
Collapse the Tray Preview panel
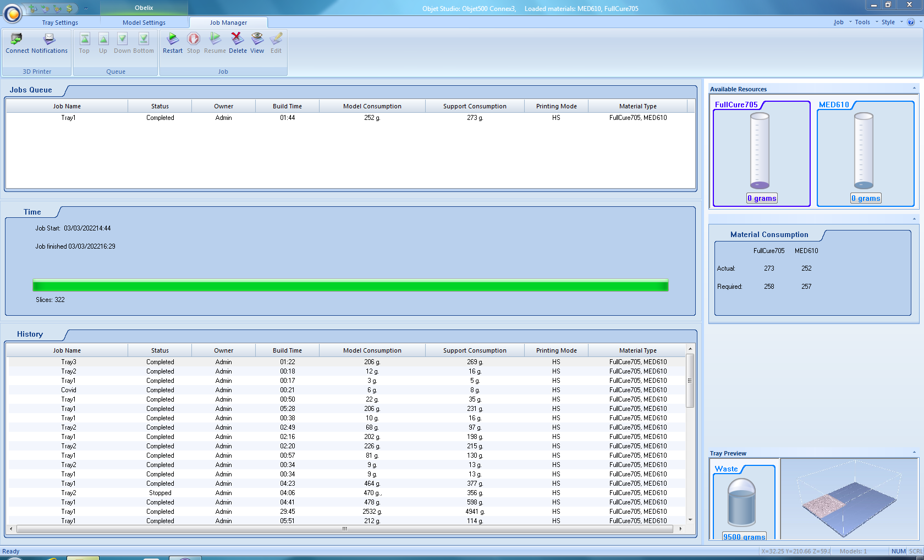[x=914, y=452]
